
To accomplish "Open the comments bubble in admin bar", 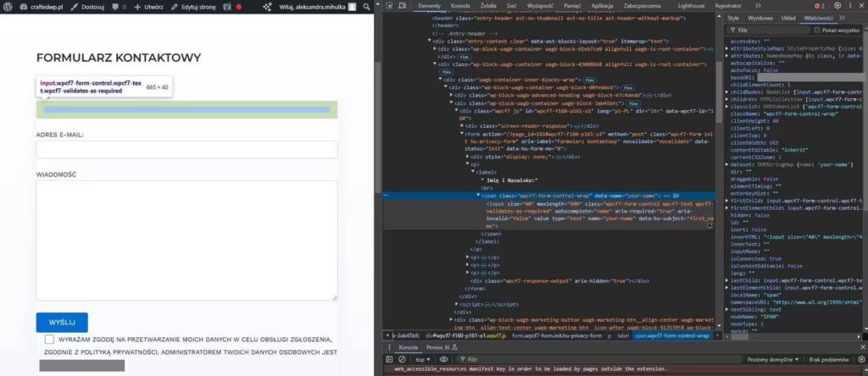I will pos(119,7).
